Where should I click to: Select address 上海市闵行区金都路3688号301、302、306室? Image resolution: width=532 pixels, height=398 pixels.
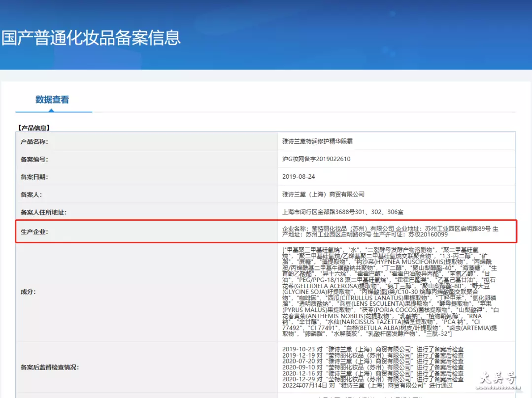point(343,212)
